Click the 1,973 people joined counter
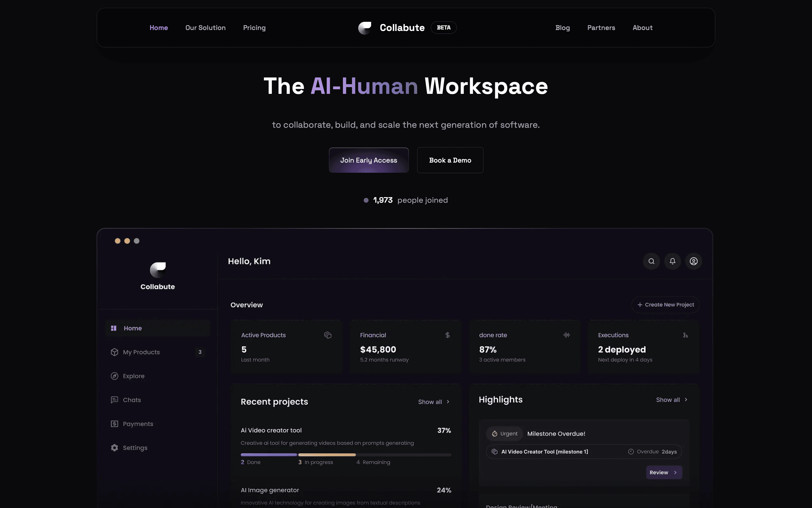 click(406, 200)
